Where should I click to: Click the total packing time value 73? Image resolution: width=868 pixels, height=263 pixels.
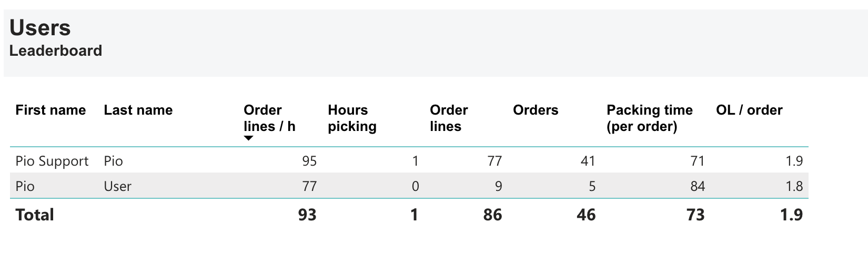[695, 215]
